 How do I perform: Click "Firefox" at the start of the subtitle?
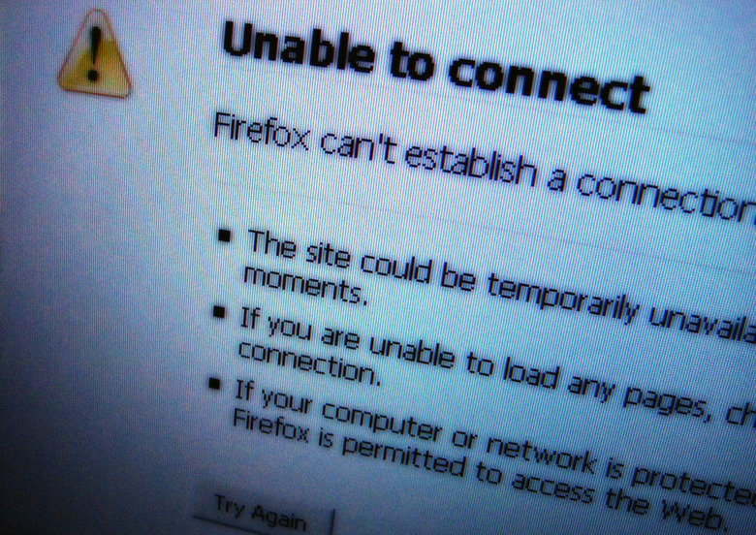[x=262, y=132]
